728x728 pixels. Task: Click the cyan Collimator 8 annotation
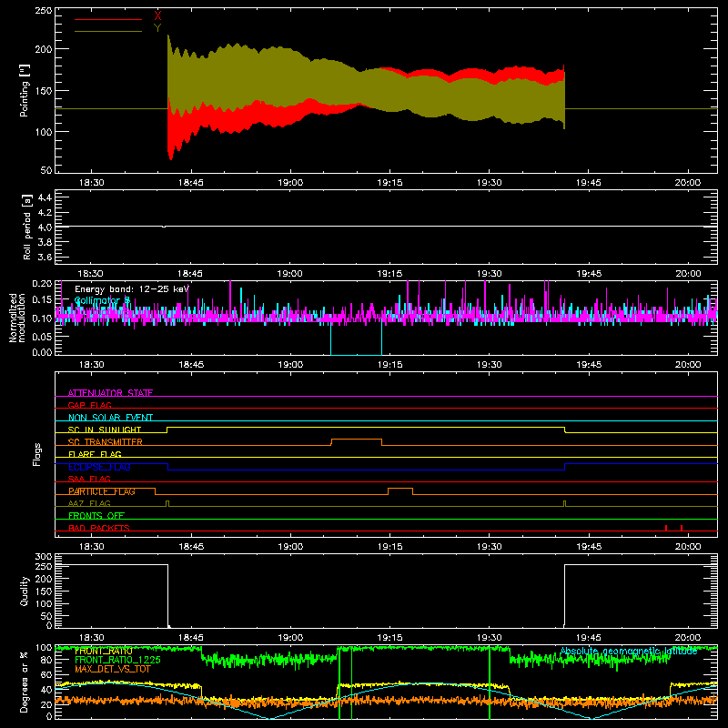(x=102, y=301)
